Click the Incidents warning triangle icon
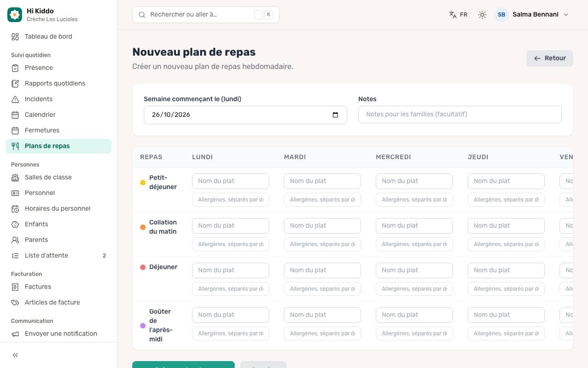 click(15, 99)
